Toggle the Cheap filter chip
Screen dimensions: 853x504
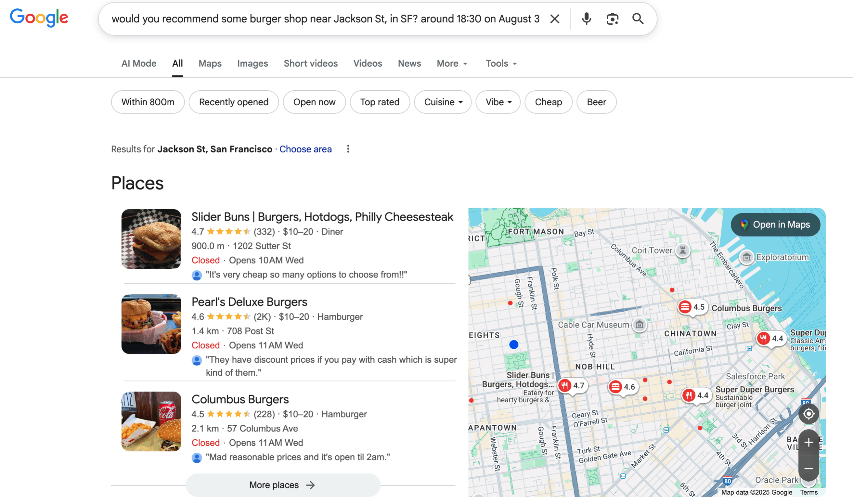point(548,102)
